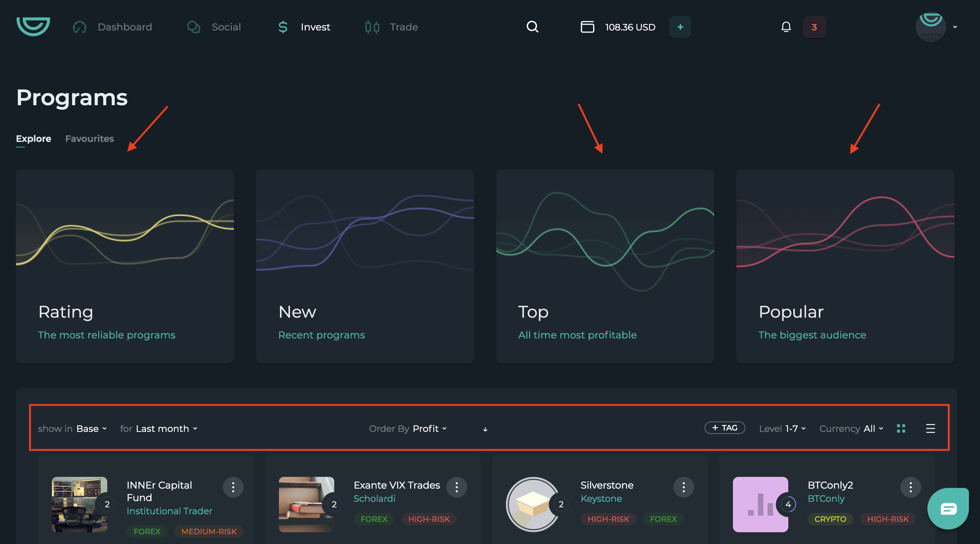The height and width of the screenshot is (544, 980).
Task: Switch to list table view
Action: [x=930, y=428]
